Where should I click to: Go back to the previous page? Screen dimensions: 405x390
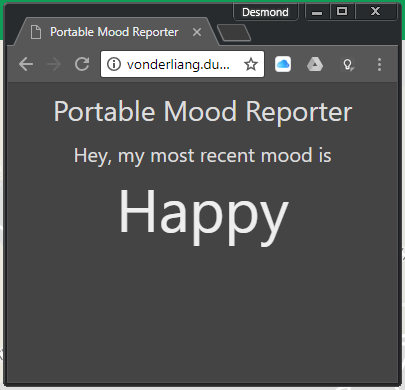click(x=26, y=64)
